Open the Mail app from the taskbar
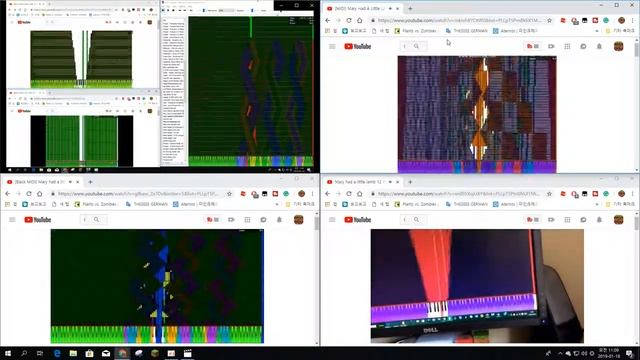Image resolution: width=640 pixels, height=360 pixels. [x=106, y=353]
